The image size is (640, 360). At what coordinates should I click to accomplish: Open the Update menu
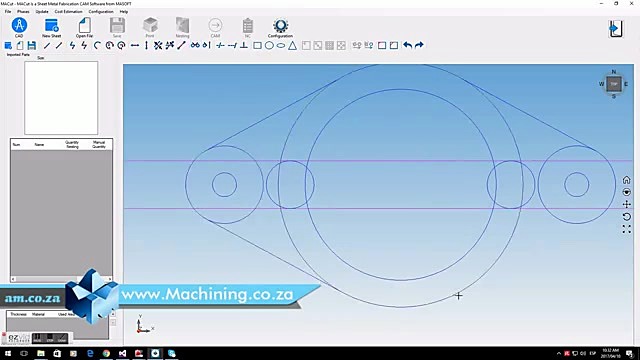pos(42,11)
